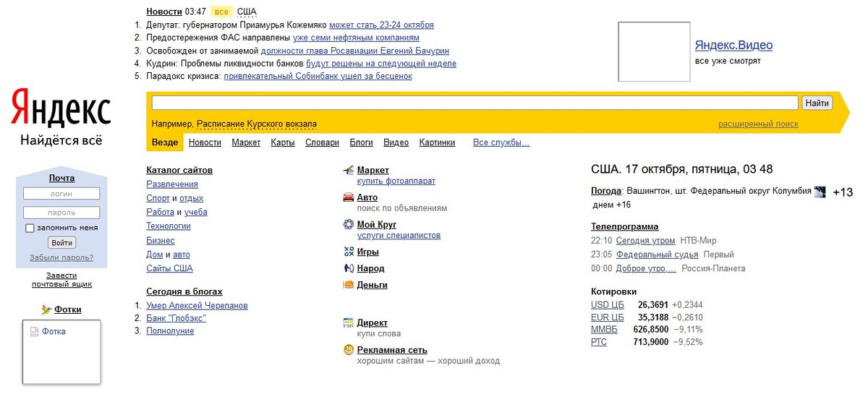Open the Сайты США catalog link
This screenshot has height=410, width=868.
pyautogui.click(x=169, y=268)
